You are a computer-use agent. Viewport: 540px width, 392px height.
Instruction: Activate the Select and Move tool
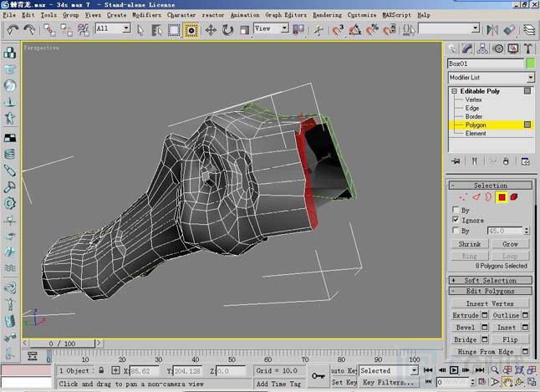pos(211,30)
